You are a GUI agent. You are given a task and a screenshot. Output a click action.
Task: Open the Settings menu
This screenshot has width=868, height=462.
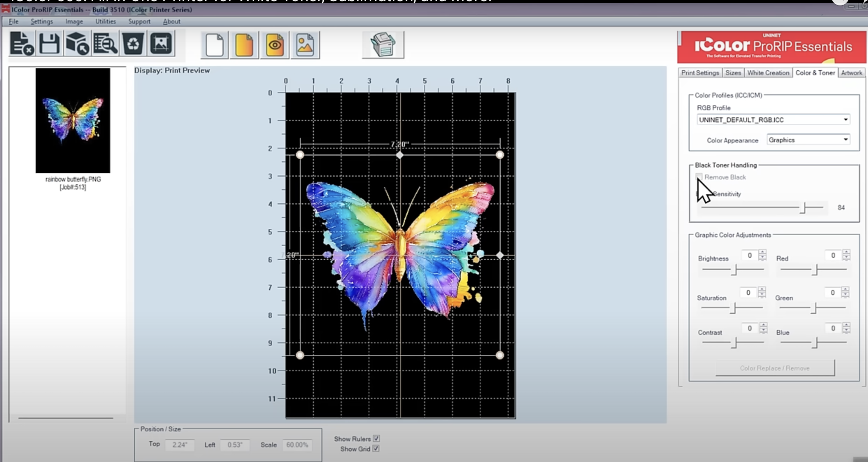(x=42, y=21)
